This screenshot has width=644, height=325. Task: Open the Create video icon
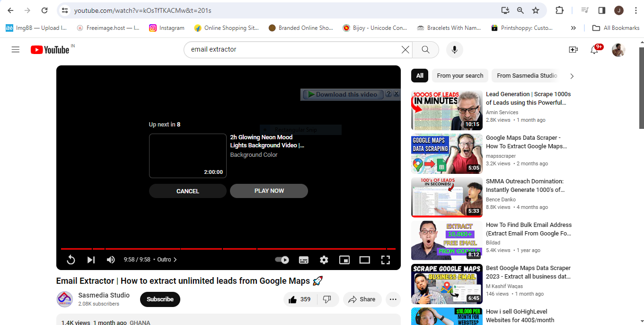(573, 49)
